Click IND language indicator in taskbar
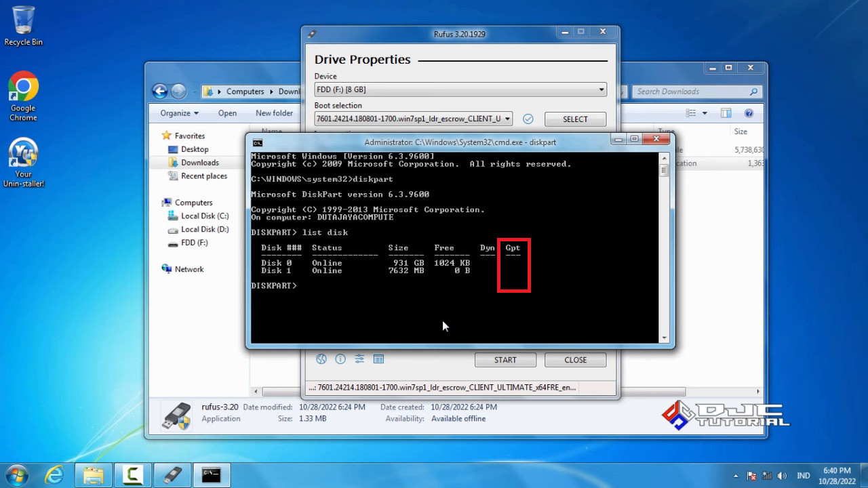Viewport: 868px width, 488px height. coord(803,476)
